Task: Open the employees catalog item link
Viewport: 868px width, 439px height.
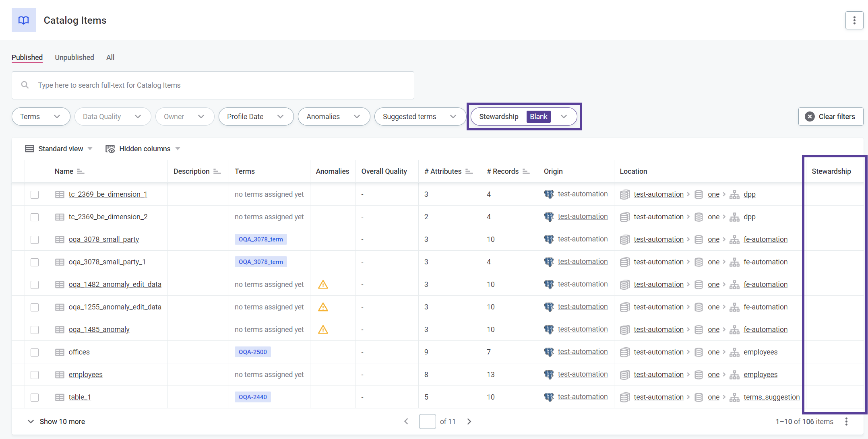Action: [x=85, y=375]
